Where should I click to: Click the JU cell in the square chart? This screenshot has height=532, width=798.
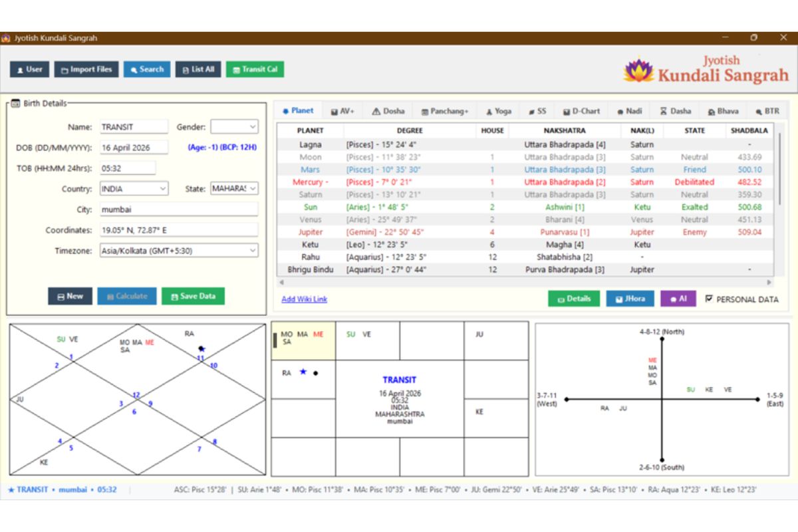tap(496, 341)
